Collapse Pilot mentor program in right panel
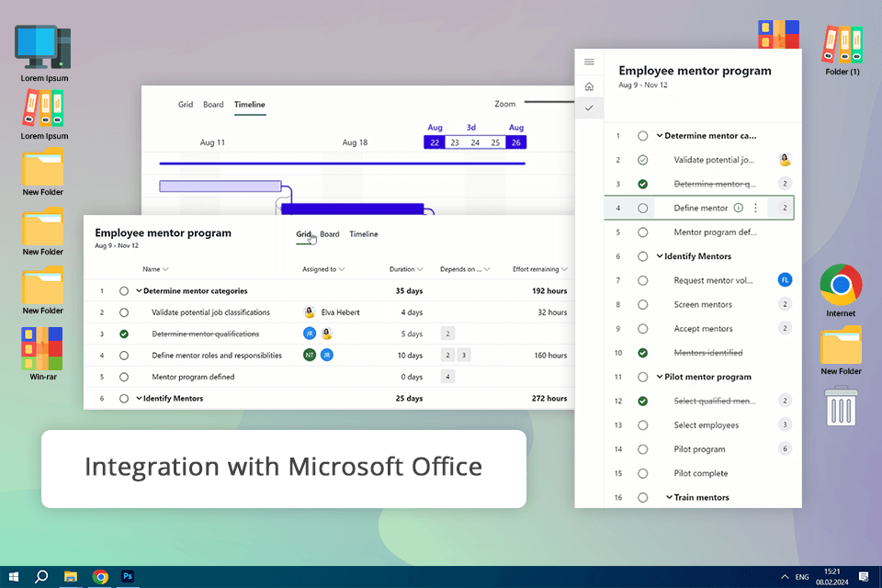 tap(660, 377)
